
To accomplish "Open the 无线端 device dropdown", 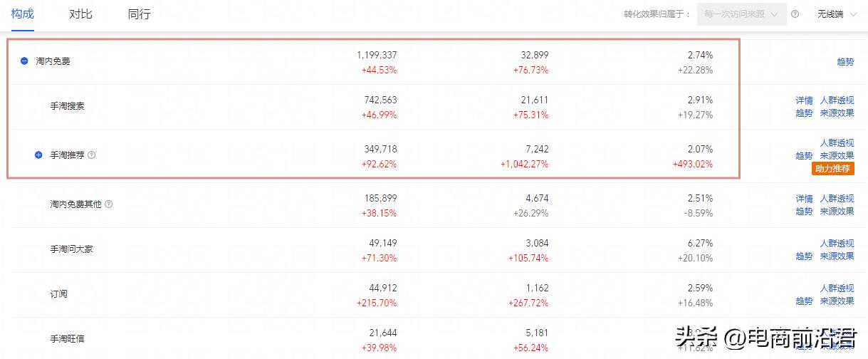I will click(835, 14).
